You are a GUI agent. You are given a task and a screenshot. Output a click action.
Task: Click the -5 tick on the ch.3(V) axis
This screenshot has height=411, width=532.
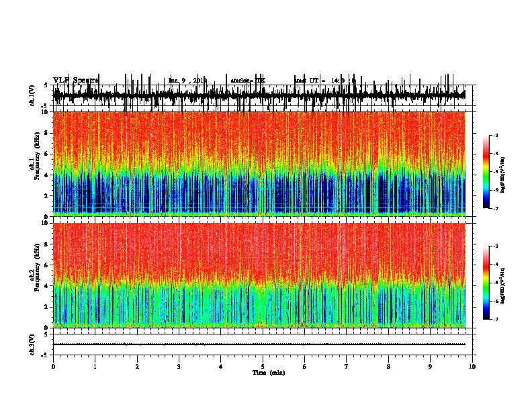tap(45, 355)
